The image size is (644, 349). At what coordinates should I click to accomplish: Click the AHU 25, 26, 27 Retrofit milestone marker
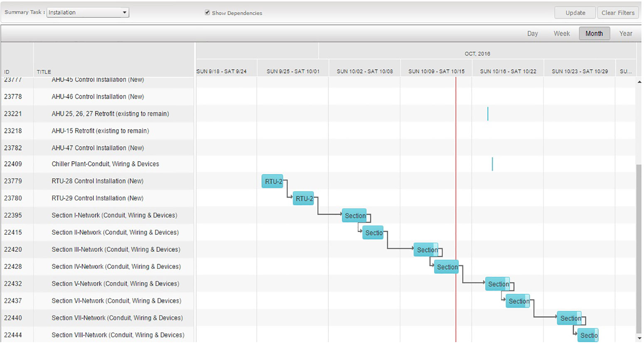tap(488, 113)
